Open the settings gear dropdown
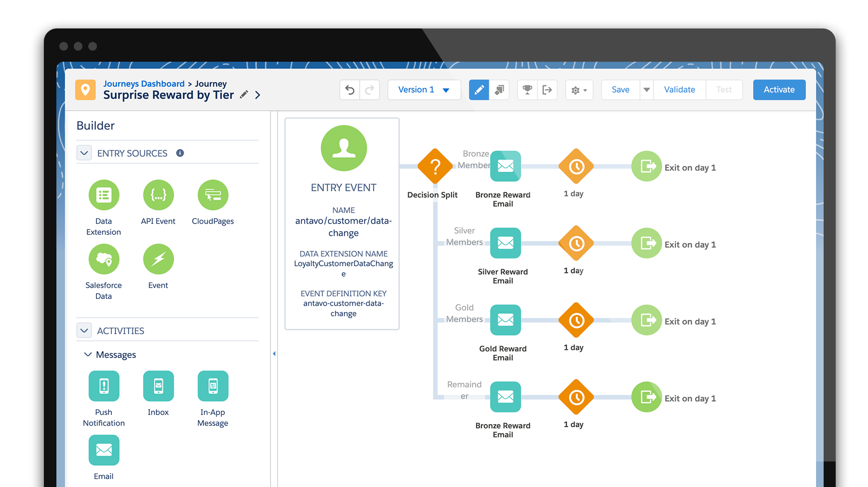 [x=579, y=90]
